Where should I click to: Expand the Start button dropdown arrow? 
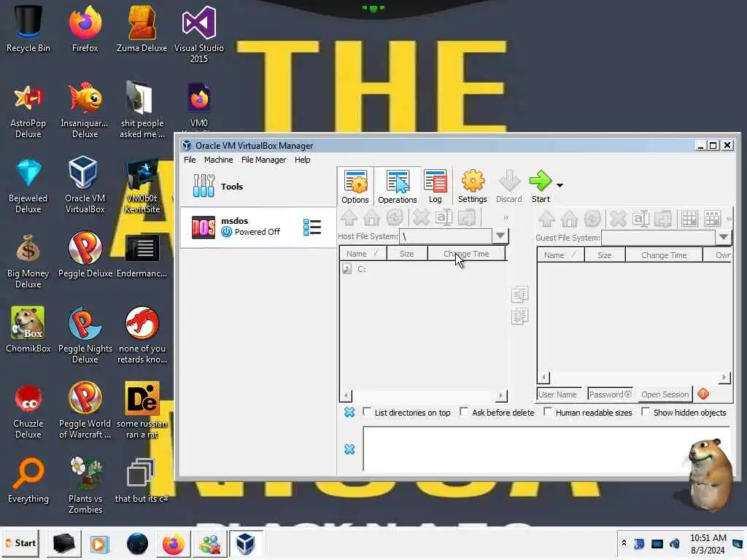(560, 185)
